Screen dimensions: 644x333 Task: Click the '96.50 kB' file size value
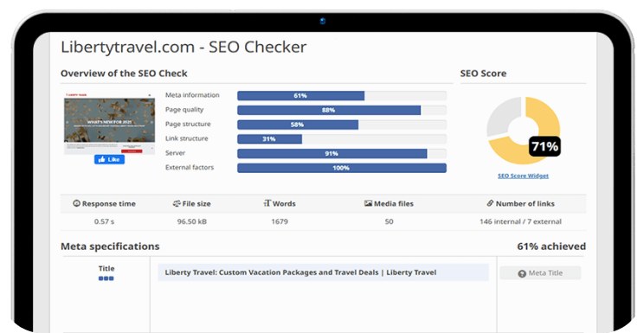click(192, 221)
